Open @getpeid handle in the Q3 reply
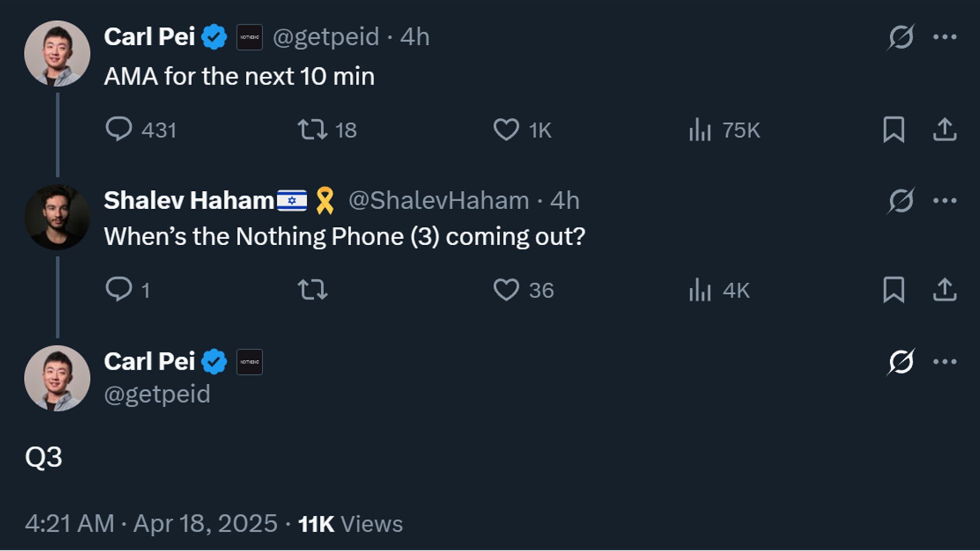The height and width of the screenshot is (551, 980). pyautogui.click(x=157, y=394)
